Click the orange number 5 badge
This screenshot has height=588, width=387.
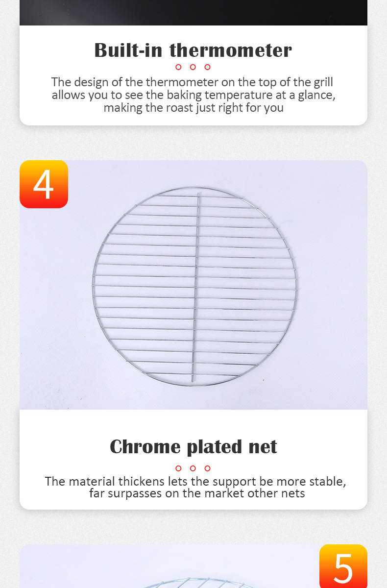point(343,566)
